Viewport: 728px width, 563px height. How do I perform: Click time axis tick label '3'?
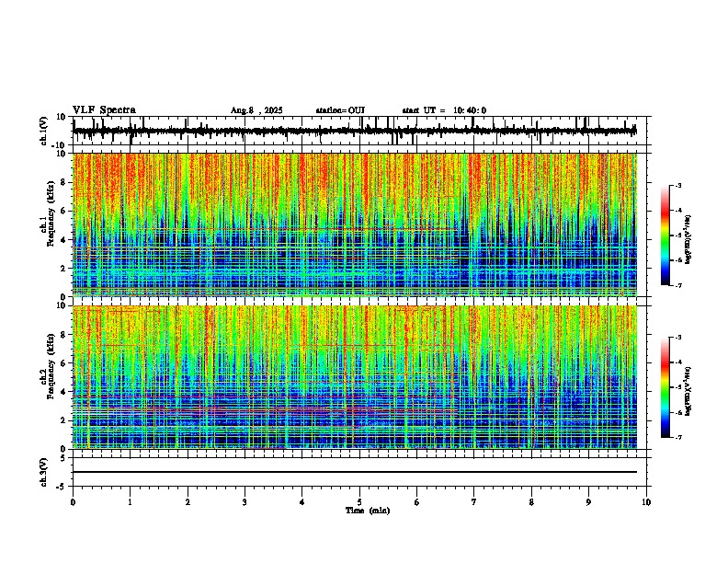(245, 502)
